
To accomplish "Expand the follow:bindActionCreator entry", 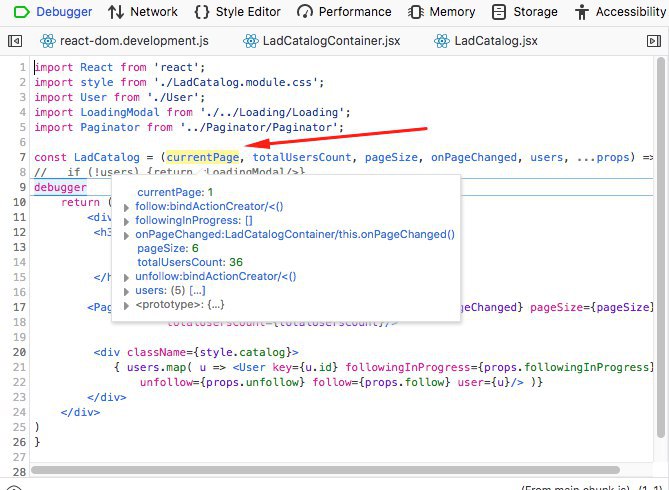I will (126, 207).
